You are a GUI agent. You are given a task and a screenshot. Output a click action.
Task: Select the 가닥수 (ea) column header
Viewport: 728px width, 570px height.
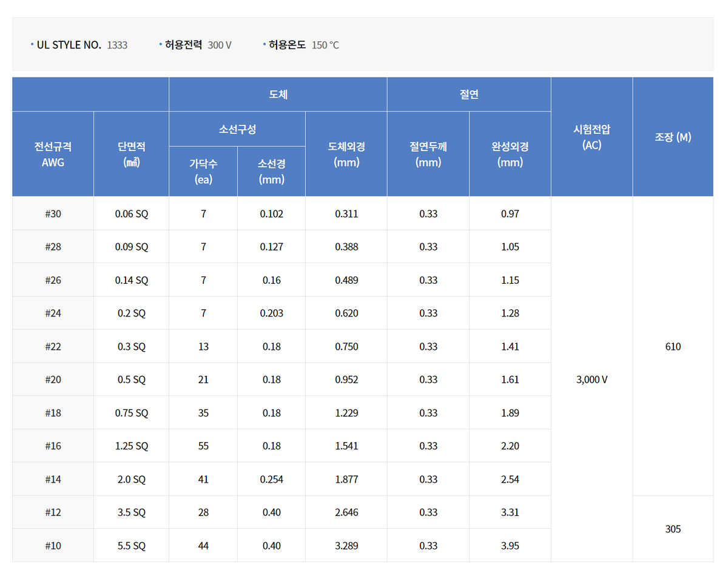pos(203,171)
